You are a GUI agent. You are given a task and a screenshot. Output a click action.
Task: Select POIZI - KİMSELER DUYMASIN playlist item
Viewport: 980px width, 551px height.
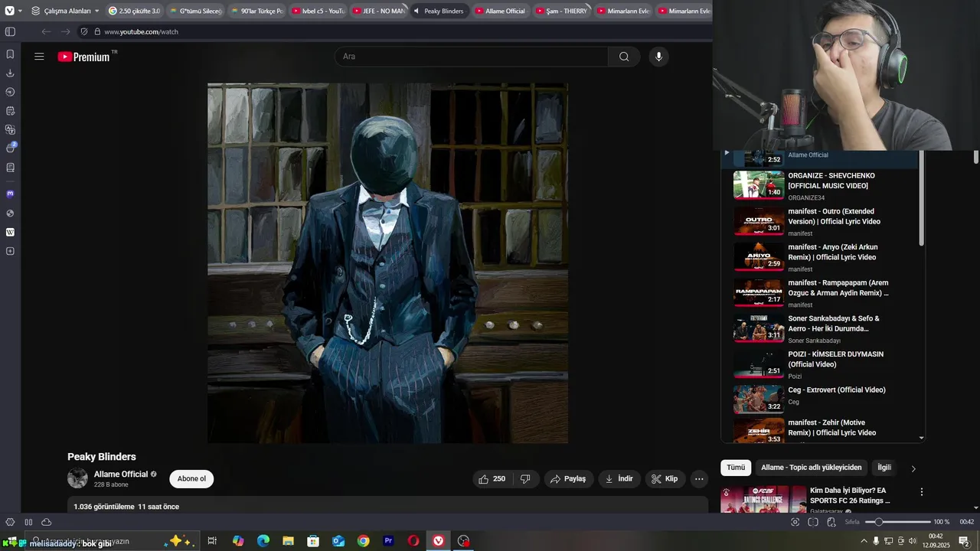[819, 365]
